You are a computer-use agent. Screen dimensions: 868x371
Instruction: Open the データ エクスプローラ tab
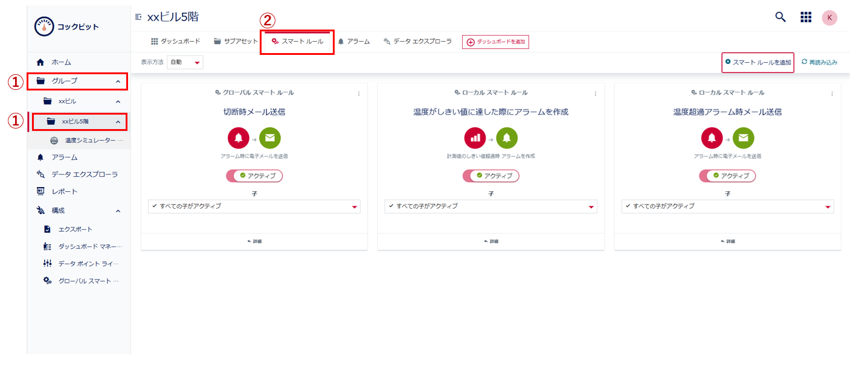(x=417, y=42)
